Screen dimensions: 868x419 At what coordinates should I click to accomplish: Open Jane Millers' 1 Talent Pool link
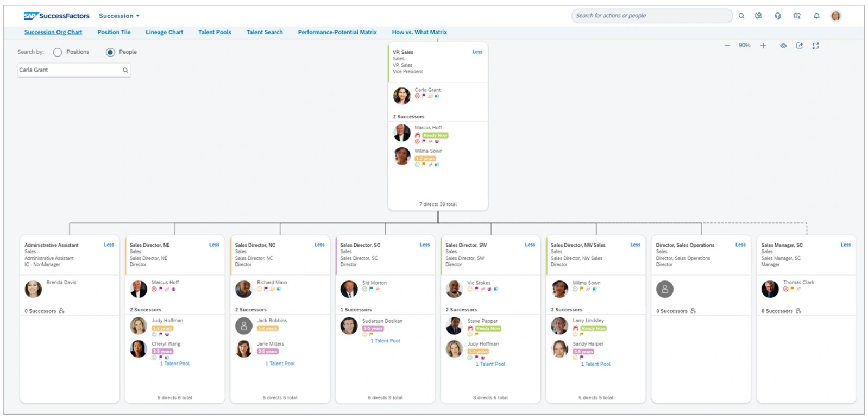280,364
